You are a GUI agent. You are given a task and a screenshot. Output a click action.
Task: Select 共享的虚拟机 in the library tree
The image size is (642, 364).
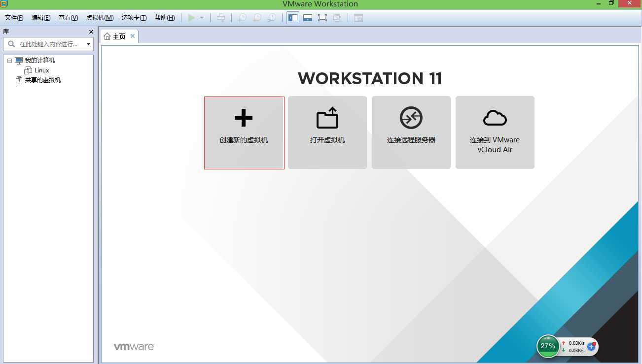(43, 80)
